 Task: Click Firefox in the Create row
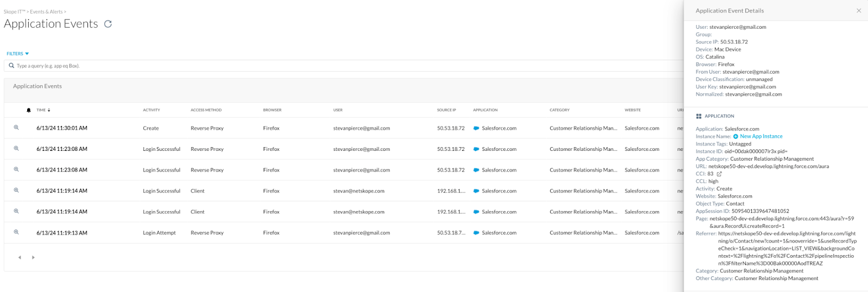pos(271,129)
